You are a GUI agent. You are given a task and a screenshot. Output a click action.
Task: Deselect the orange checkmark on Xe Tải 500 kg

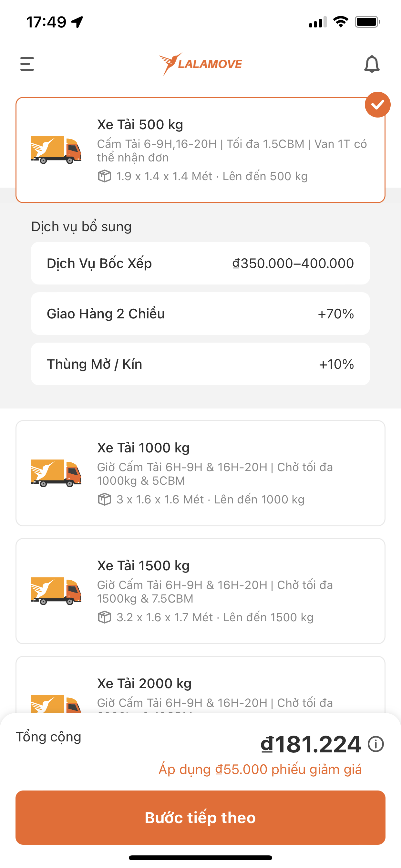point(377,105)
